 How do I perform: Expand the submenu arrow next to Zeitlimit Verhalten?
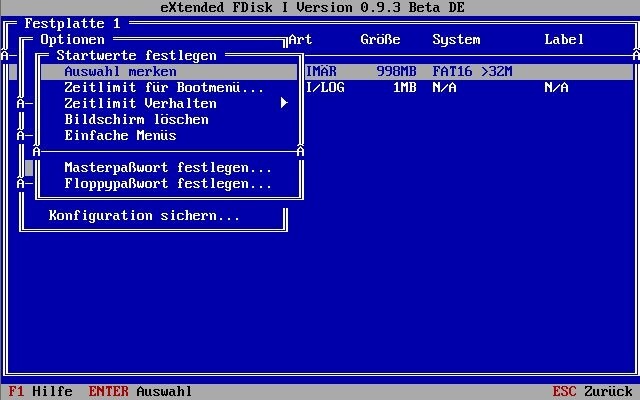284,103
